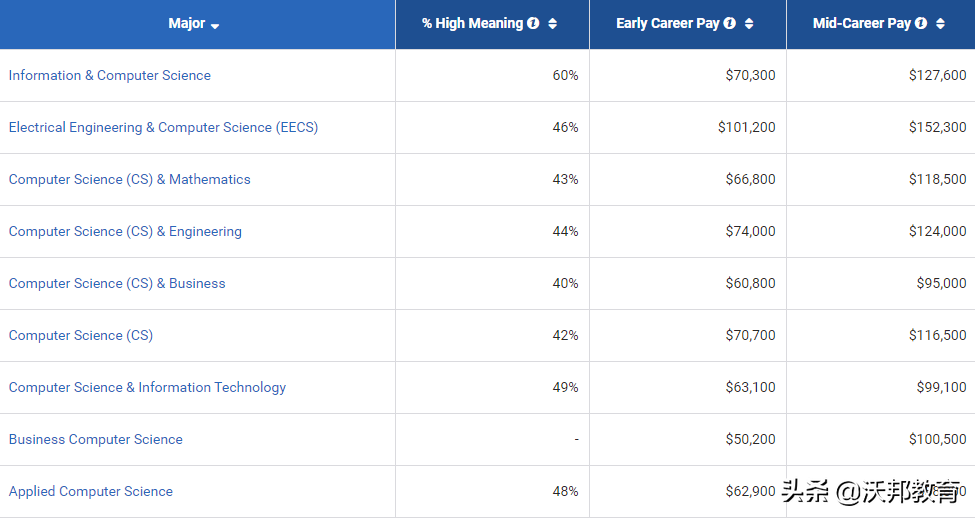Screen dimensions: 975x519
Task: Click the Mid-Career Pay header label
Action: (x=862, y=23)
